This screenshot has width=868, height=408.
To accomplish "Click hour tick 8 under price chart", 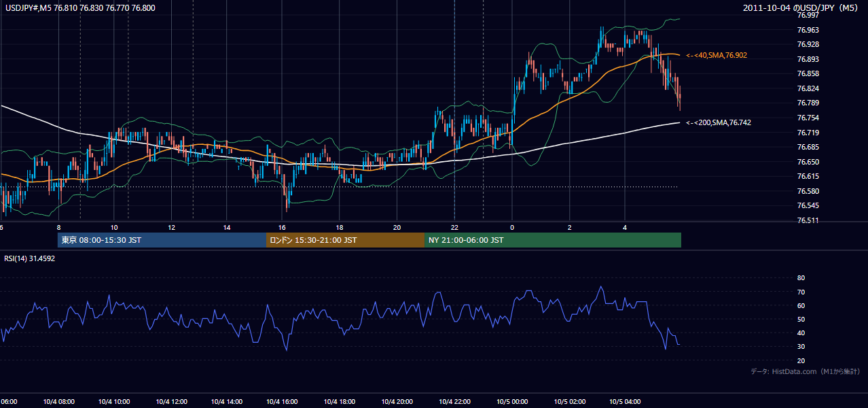I will tap(58, 228).
